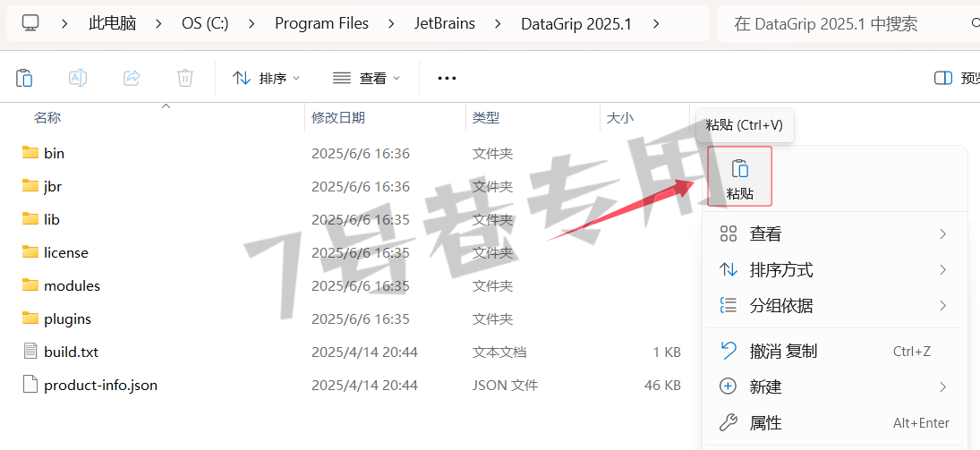Select the modules folder

[72, 285]
